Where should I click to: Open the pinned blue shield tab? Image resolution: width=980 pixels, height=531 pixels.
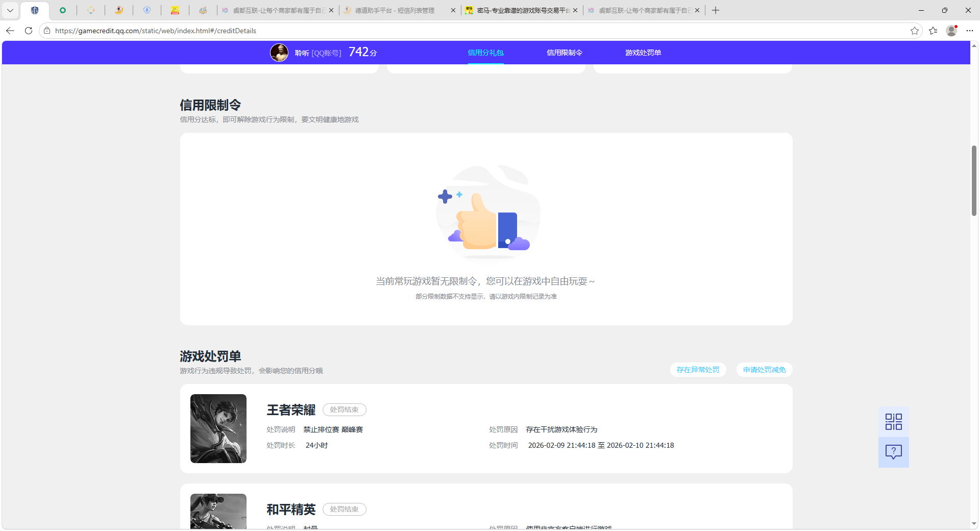(x=147, y=10)
